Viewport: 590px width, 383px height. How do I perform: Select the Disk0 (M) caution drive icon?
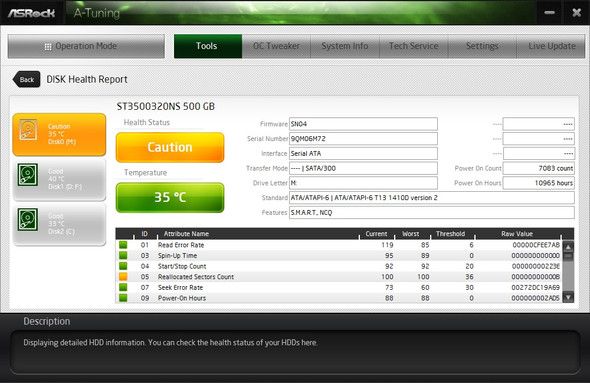tap(28, 130)
